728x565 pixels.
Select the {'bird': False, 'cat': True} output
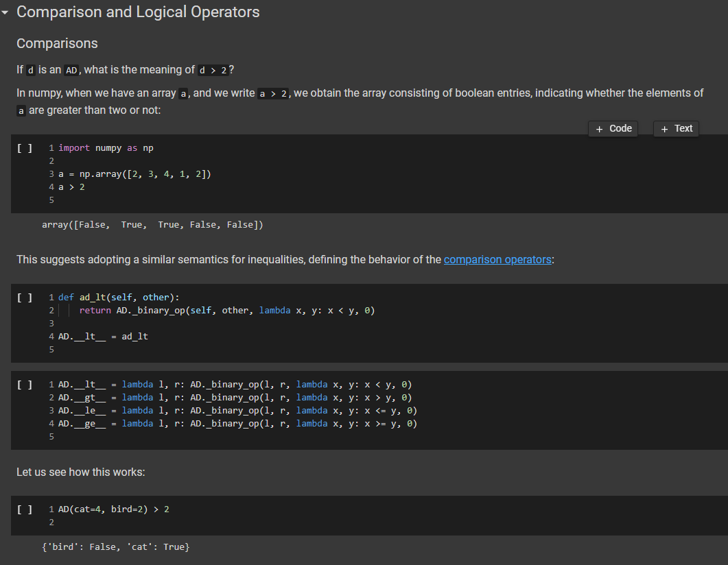coord(115,546)
